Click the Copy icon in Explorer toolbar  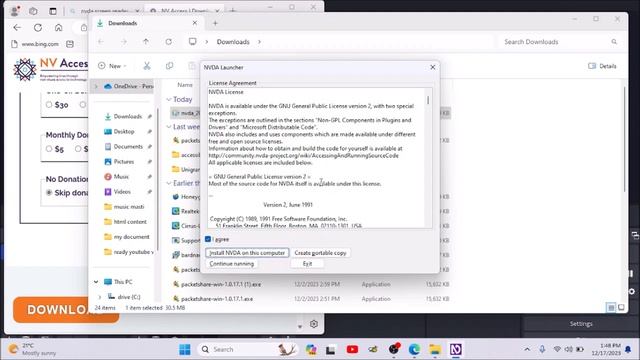(169, 66)
